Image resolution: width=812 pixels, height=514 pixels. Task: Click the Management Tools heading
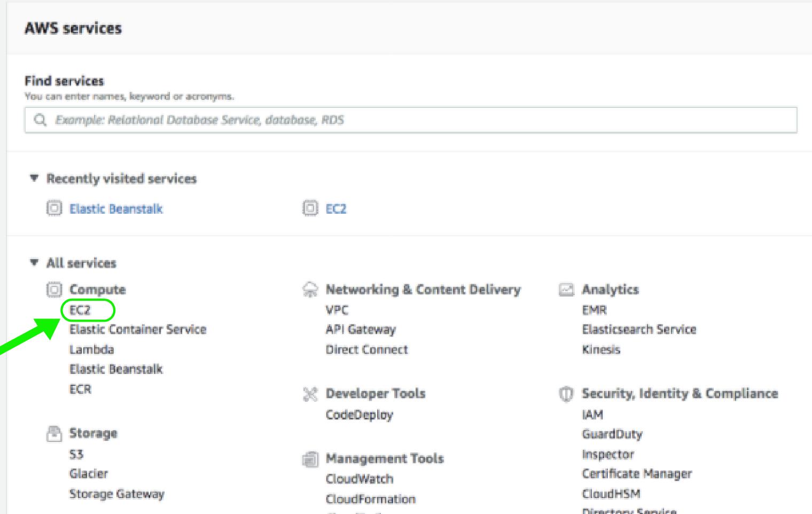(x=385, y=458)
